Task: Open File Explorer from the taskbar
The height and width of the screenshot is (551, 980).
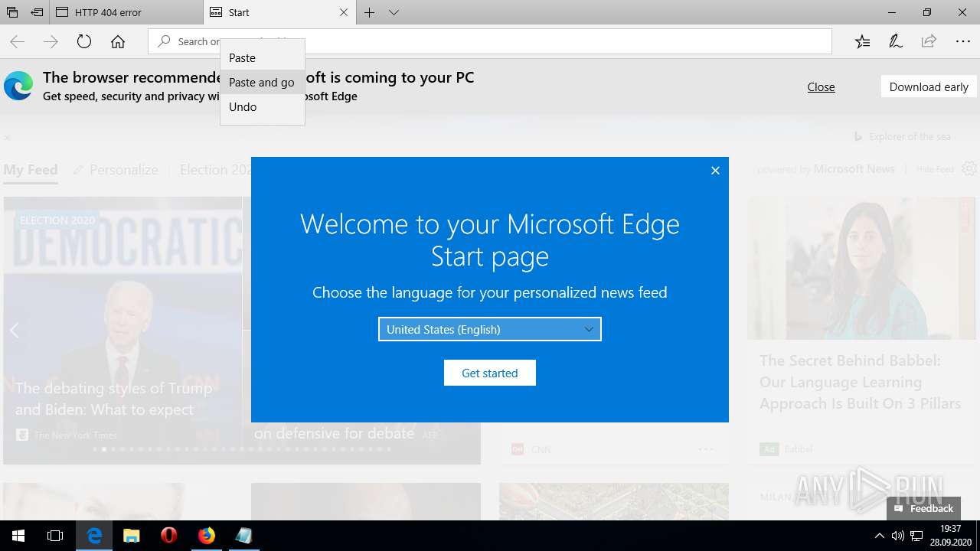Action: coord(132,536)
